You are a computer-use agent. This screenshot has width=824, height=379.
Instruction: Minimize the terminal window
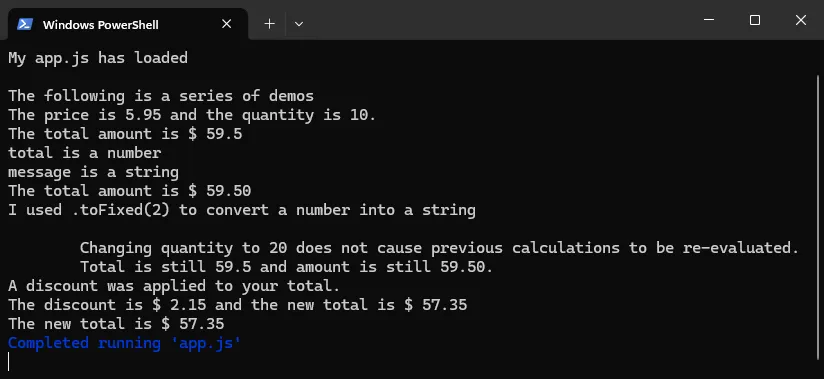[x=708, y=20]
